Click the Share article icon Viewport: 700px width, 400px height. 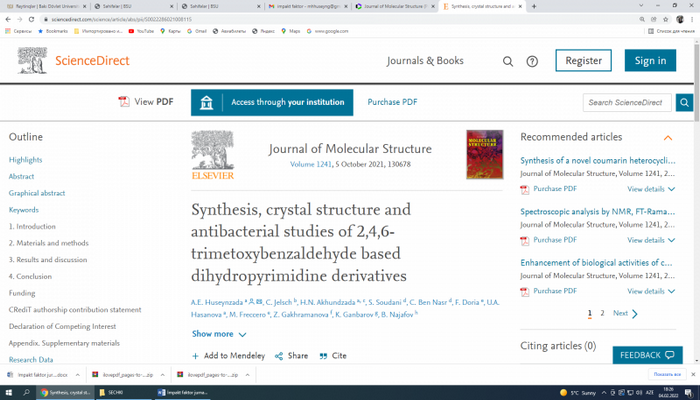279,356
